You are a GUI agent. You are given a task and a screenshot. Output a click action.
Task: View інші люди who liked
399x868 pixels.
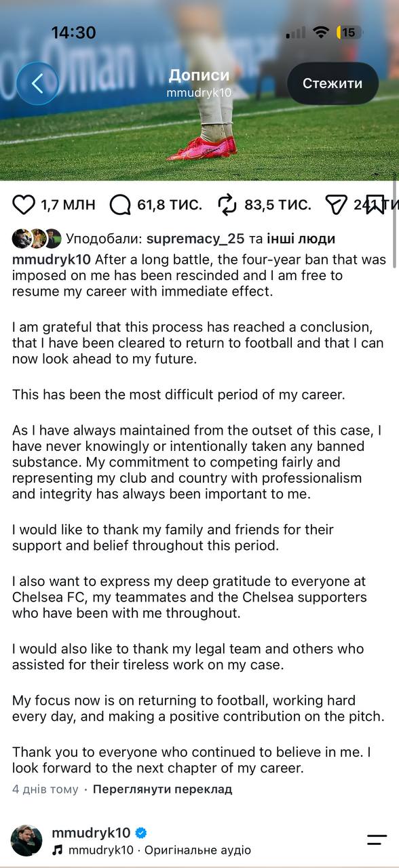click(300, 239)
